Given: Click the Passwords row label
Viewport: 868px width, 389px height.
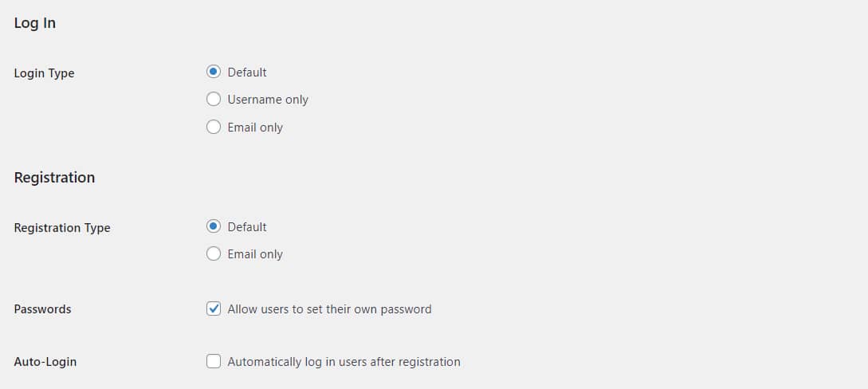Looking at the screenshot, I should pos(42,308).
